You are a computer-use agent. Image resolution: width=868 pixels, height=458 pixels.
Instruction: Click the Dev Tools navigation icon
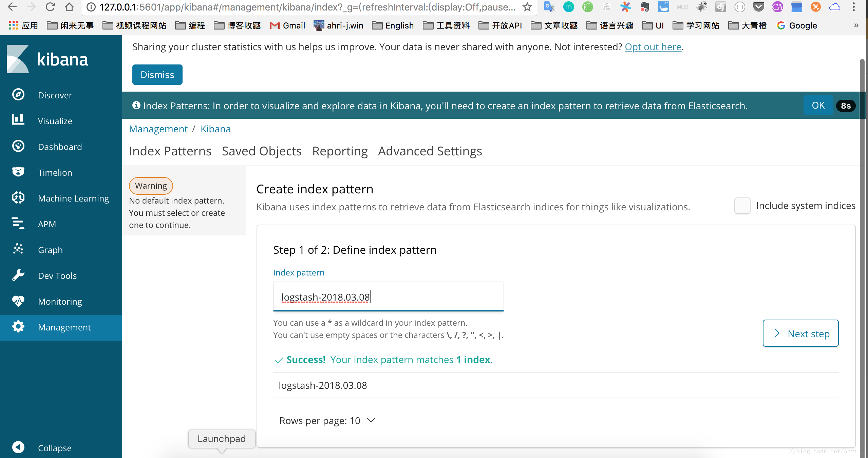tap(18, 275)
